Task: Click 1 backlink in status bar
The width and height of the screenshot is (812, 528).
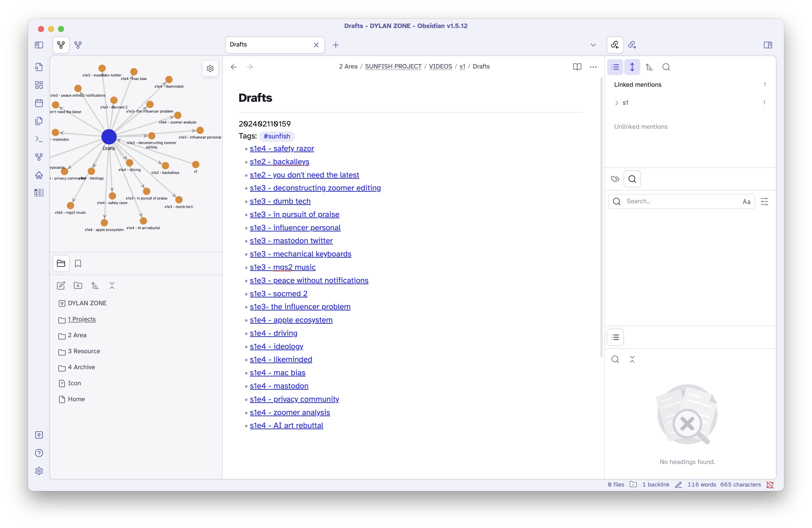Action: [655, 484]
